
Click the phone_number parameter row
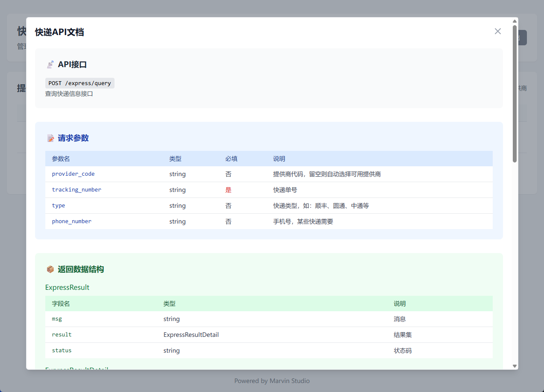tap(268, 221)
